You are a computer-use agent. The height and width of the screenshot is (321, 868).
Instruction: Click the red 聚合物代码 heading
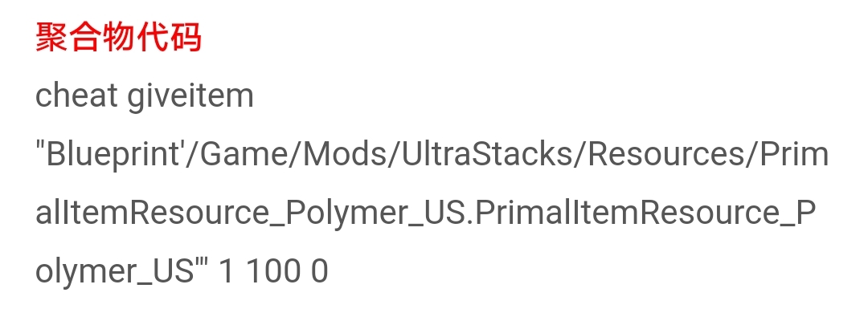(x=117, y=38)
